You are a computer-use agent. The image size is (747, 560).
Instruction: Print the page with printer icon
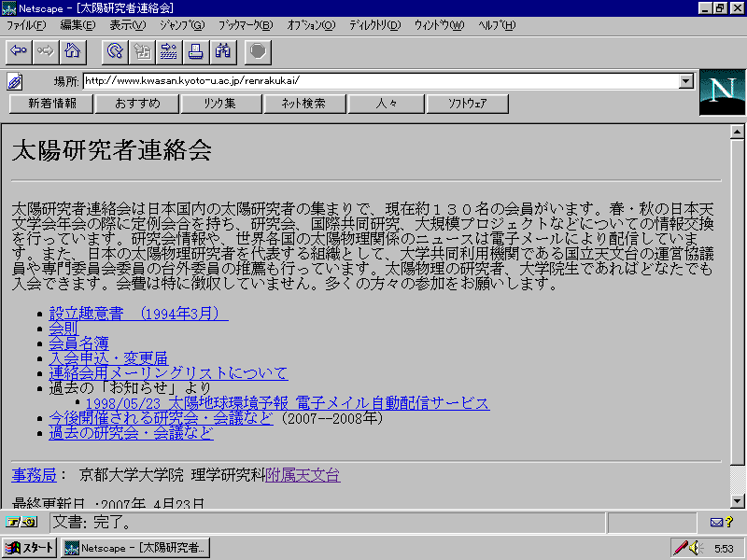click(196, 51)
